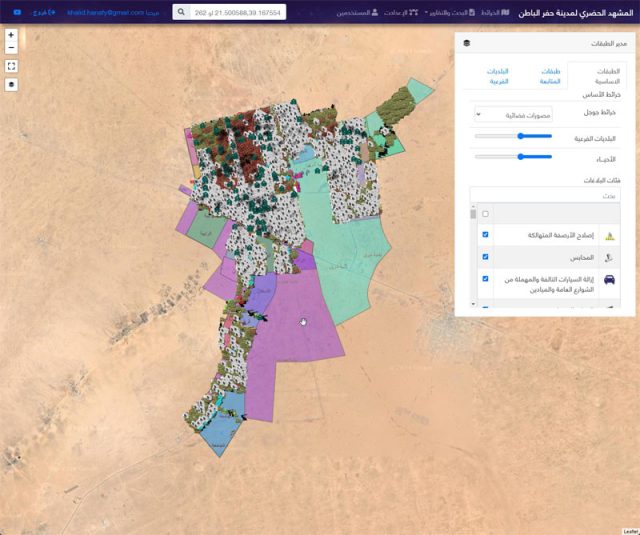
Task: Click the map zoom in plus button
Action: (11, 34)
